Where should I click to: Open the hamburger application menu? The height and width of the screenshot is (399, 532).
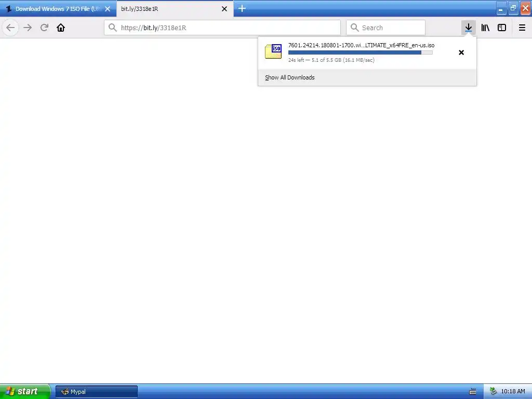pyautogui.click(x=522, y=28)
